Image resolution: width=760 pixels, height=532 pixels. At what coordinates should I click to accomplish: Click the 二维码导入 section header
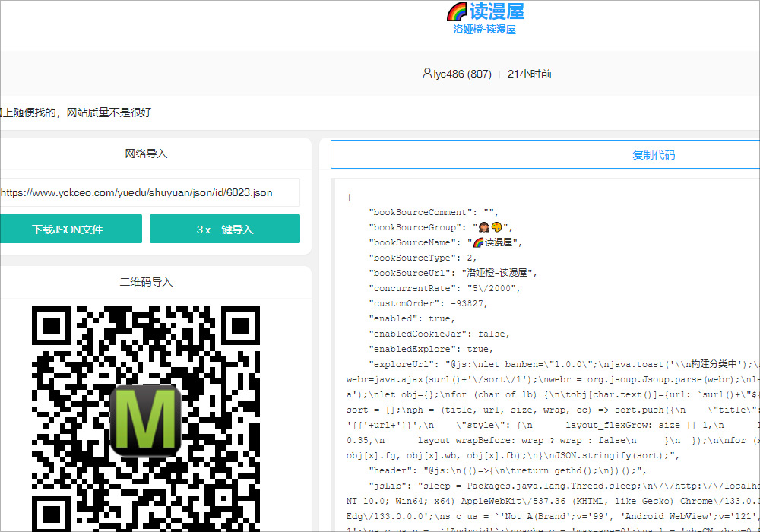146,282
